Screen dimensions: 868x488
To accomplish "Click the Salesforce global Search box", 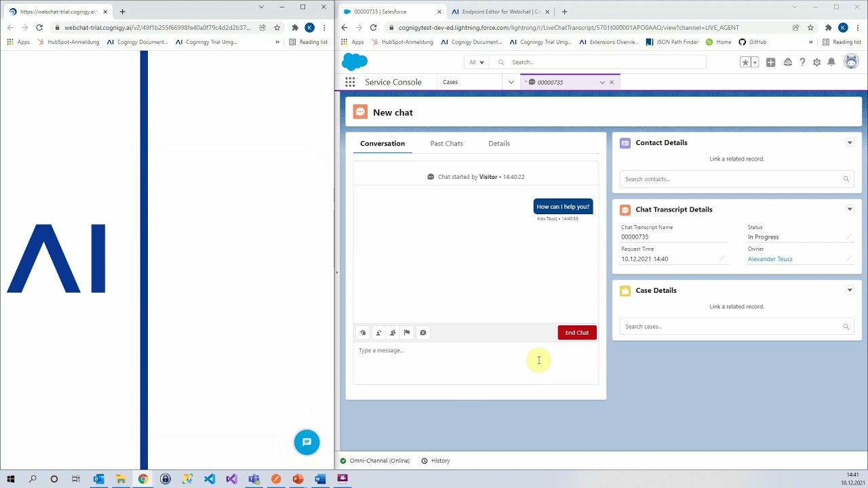I will pos(598,62).
